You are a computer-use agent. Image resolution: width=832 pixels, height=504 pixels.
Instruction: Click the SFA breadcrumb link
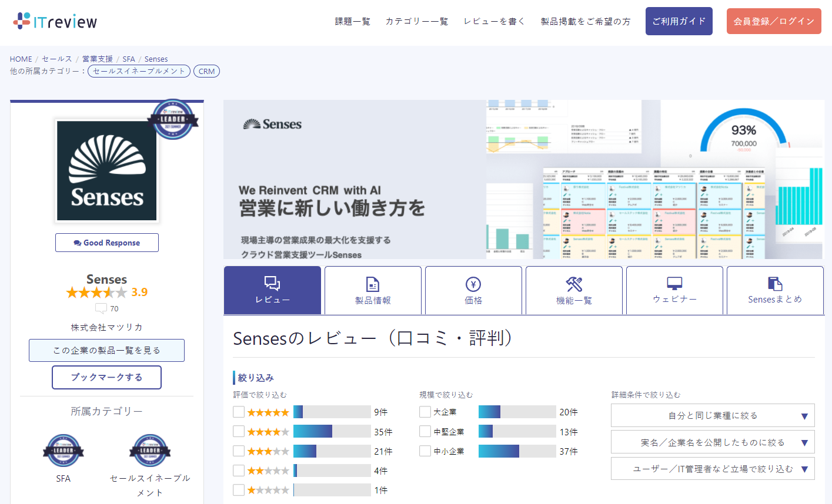(129, 59)
